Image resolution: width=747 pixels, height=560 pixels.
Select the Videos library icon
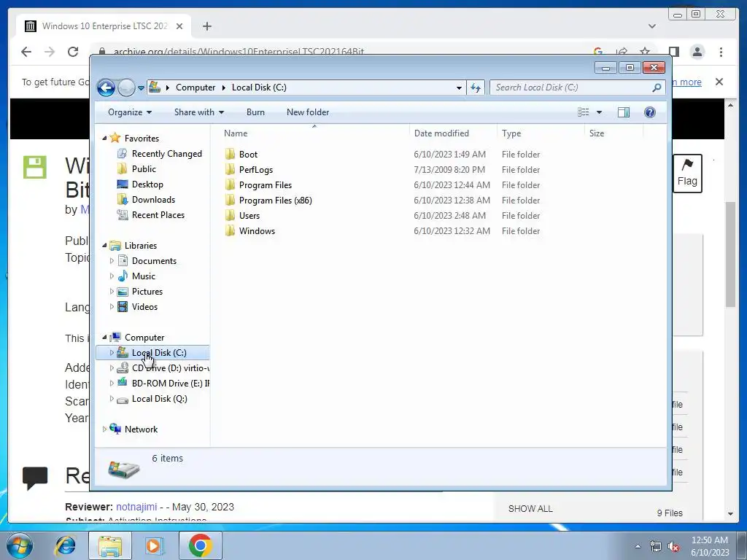click(123, 307)
